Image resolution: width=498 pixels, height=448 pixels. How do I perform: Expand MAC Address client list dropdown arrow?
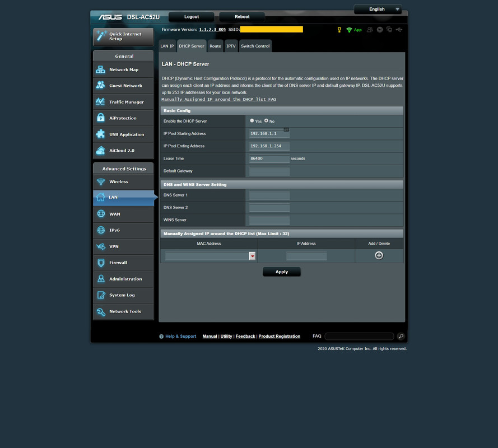coord(252,256)
